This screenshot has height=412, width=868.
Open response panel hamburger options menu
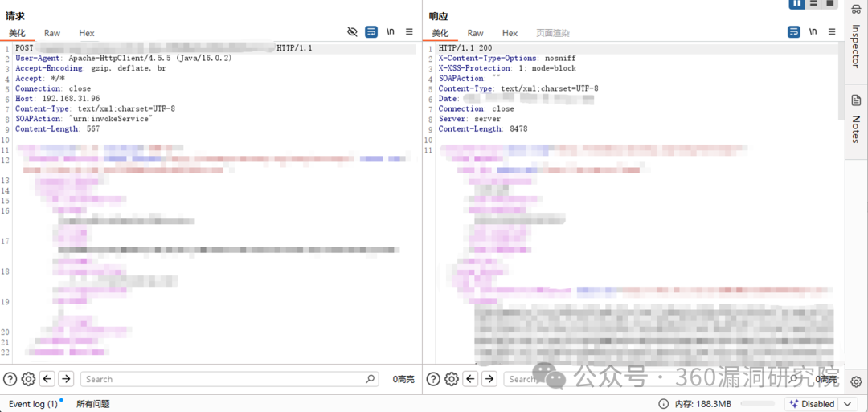point(832,32)
